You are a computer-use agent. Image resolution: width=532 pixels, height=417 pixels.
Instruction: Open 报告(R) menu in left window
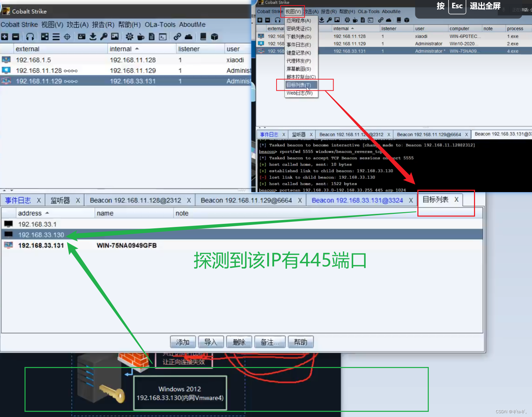click(x=103, y=24)
